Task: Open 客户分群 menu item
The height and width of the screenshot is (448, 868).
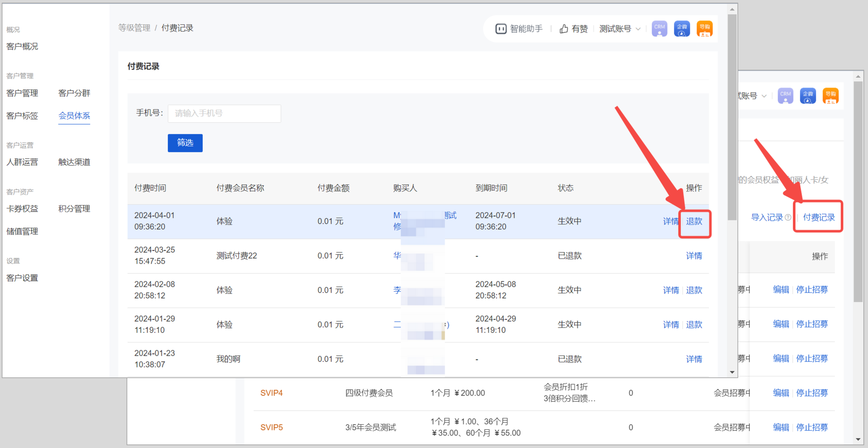Action: pos(74,93)
